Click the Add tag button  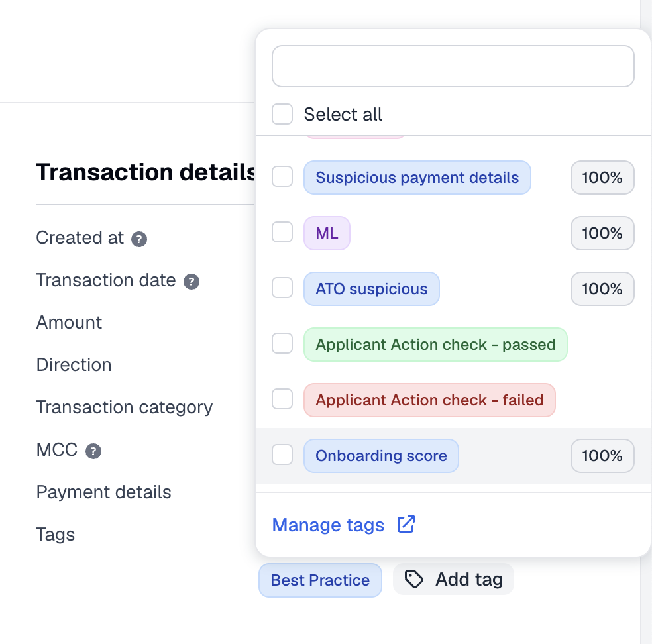tap(453, 579)
